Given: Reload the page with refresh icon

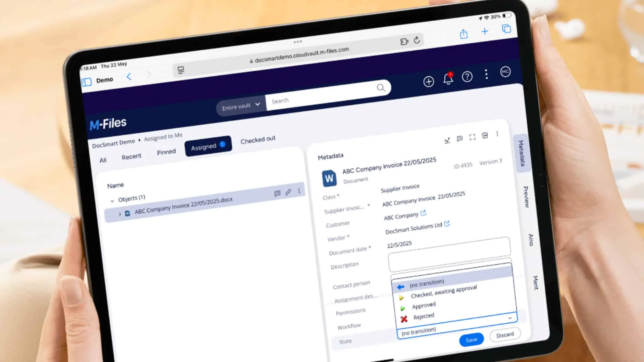Looking at the screenshot, I should click(x=417, y=40).
